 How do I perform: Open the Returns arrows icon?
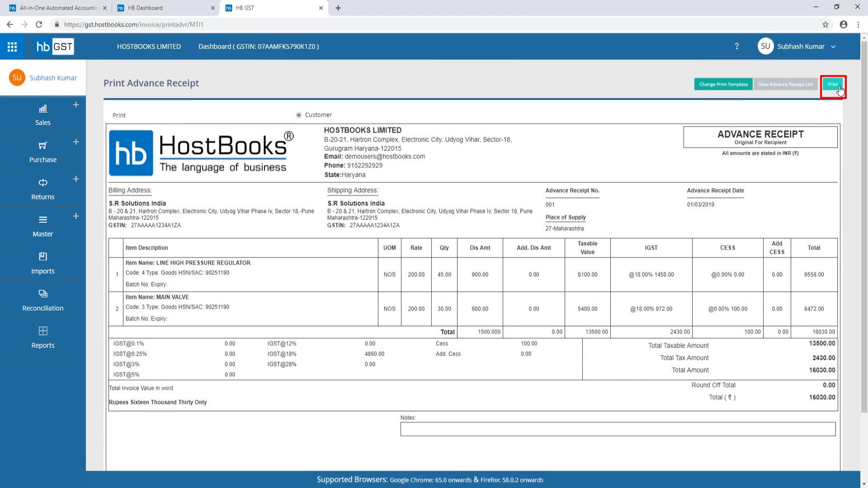43,183
